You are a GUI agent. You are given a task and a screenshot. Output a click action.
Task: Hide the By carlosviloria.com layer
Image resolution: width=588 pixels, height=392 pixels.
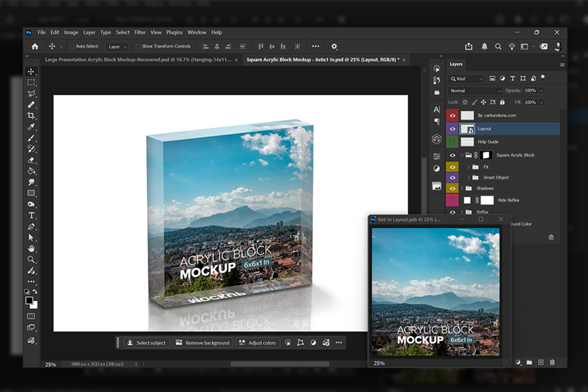pyautogui.click(x=452, y=116)
